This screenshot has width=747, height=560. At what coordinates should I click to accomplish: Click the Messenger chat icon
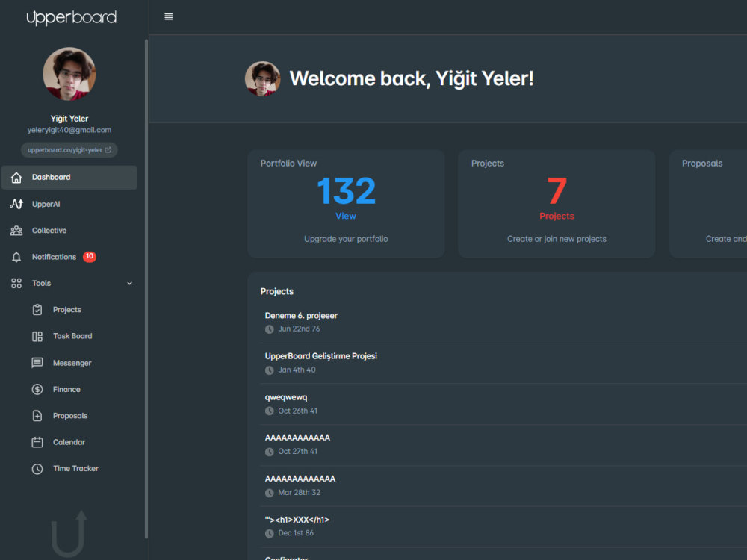coord(37,363)
